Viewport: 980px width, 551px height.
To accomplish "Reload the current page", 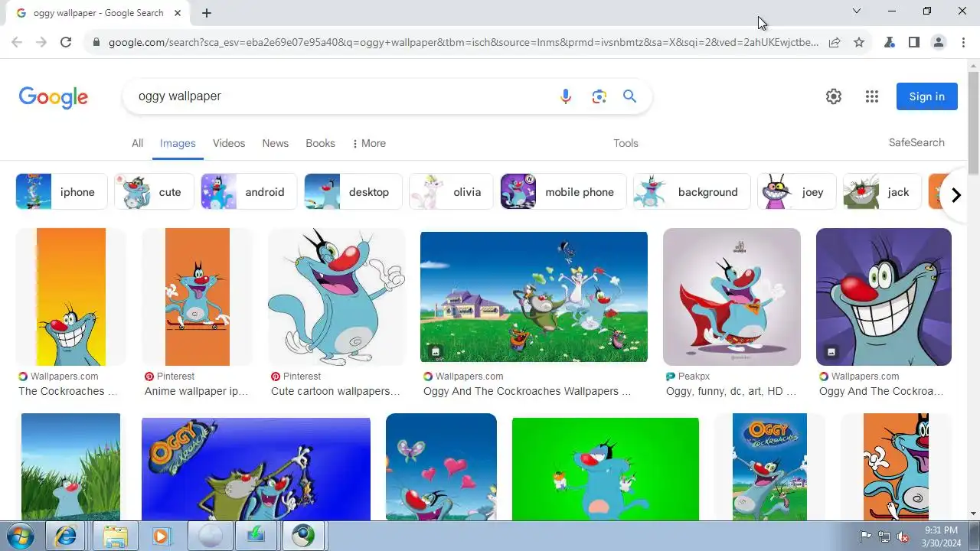I will pyautogui.click(x=66, y=42).
